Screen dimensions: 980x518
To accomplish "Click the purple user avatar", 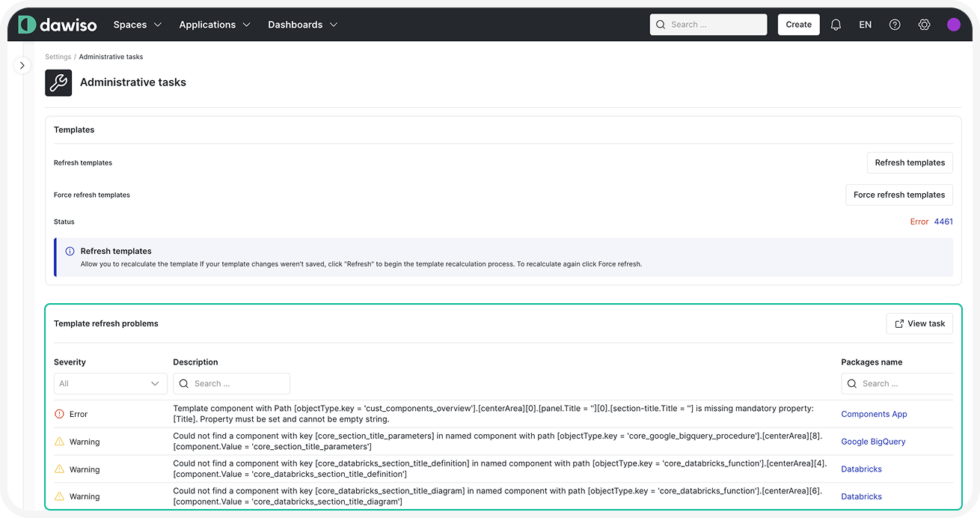I will pos(953,25).
